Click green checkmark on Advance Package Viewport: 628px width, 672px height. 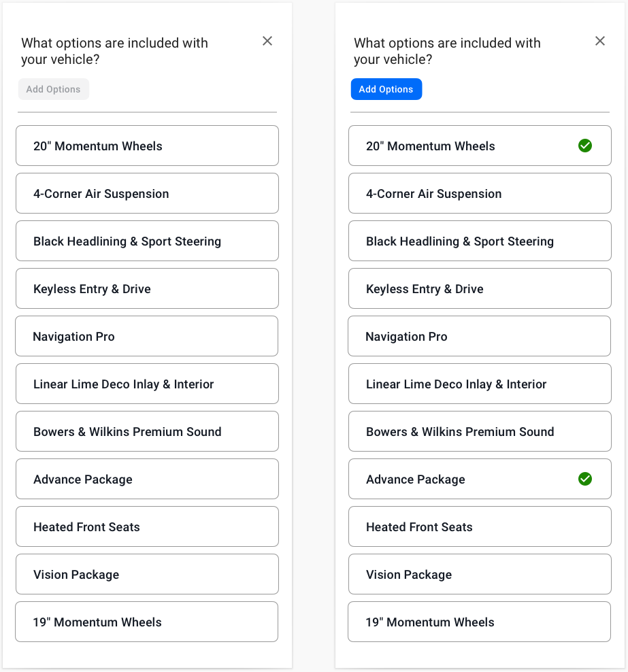584,479
